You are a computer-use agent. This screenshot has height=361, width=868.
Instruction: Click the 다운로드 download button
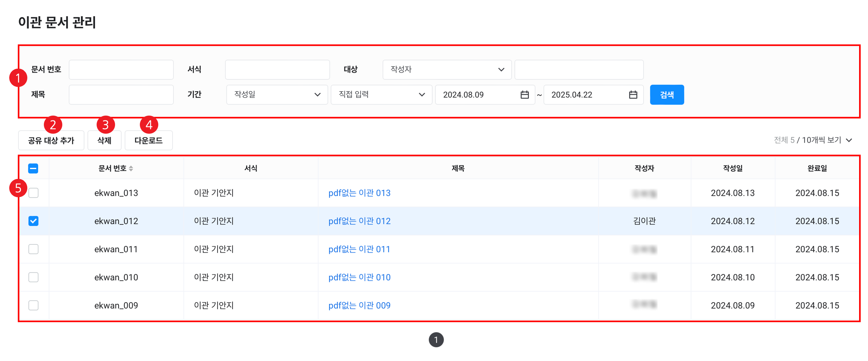[x=148, y=140]
